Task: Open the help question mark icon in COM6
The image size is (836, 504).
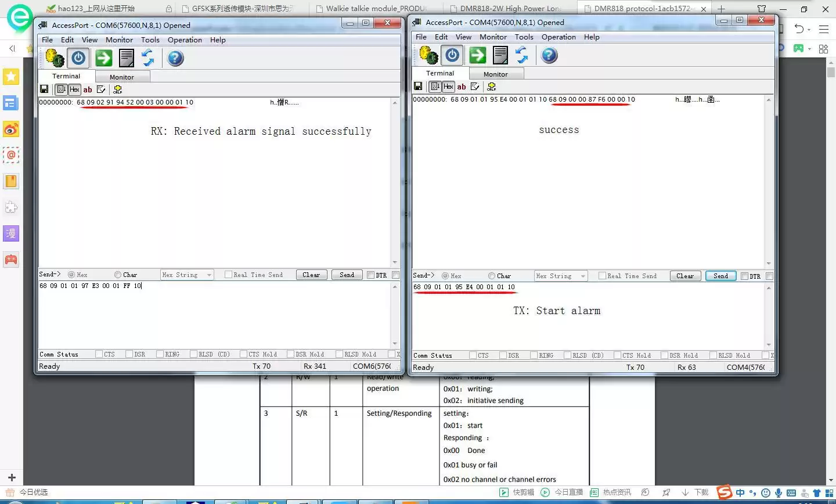Action: 175,58
